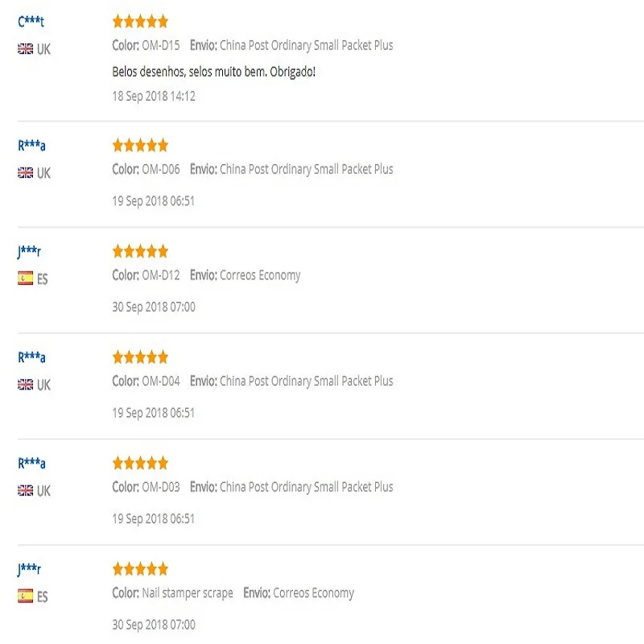Click the 'Nail stamper scrape' color label
This screenshot has height=644, width=644.
coord(188,593)
